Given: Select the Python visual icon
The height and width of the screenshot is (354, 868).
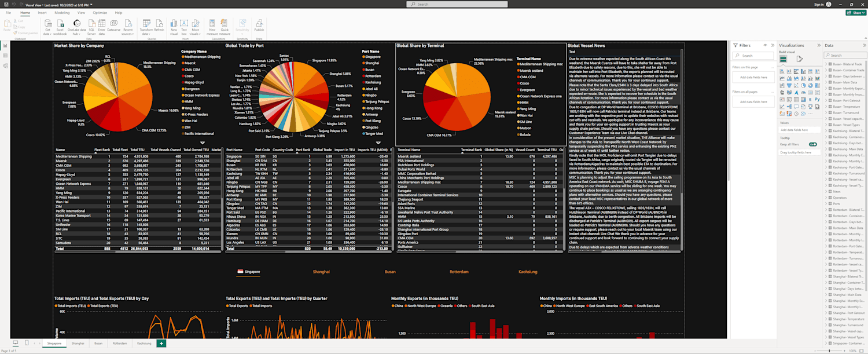Looking at the screenshot, I should pyautogui.click(x=817, y=100).
